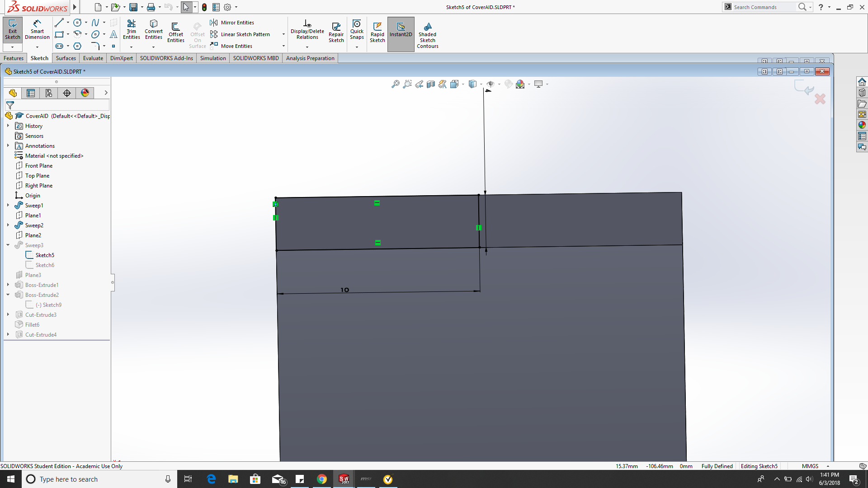This screenshot has height=488, width=868.
Task: Open the Quick Snaps dropdown arrow
Action: (357, 47)
